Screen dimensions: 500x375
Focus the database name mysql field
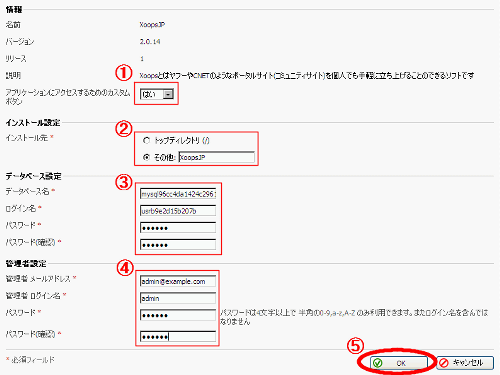coord(178,194)
